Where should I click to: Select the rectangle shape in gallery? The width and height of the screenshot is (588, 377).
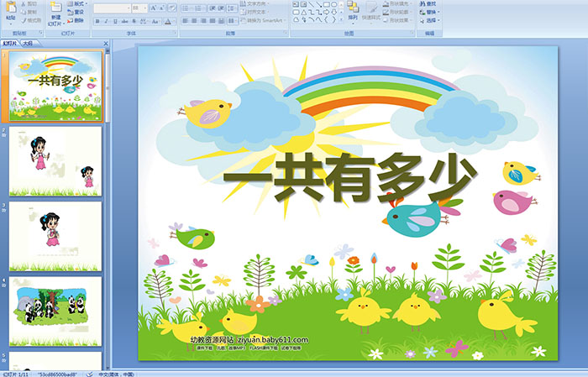(327, 4)
